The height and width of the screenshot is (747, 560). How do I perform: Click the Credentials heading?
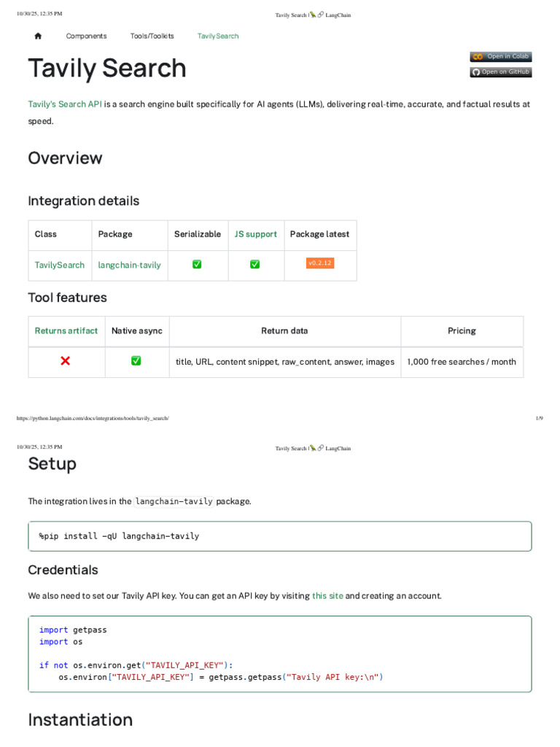[63, 570]
